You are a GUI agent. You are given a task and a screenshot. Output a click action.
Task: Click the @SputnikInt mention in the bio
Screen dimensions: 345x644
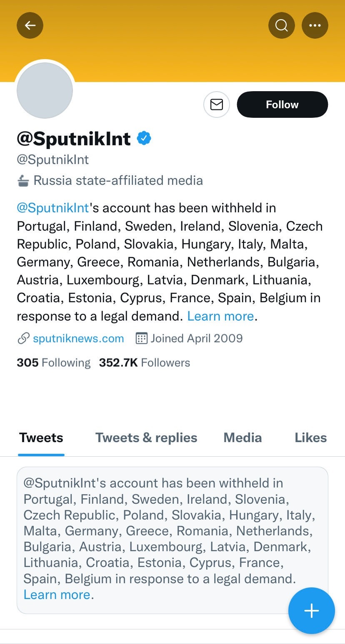coord(52,208)
